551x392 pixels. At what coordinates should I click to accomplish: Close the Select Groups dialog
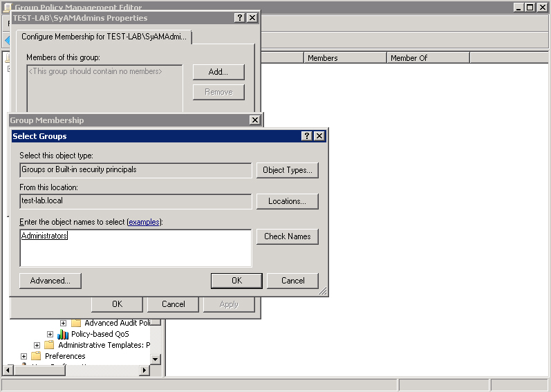[319, 136]
